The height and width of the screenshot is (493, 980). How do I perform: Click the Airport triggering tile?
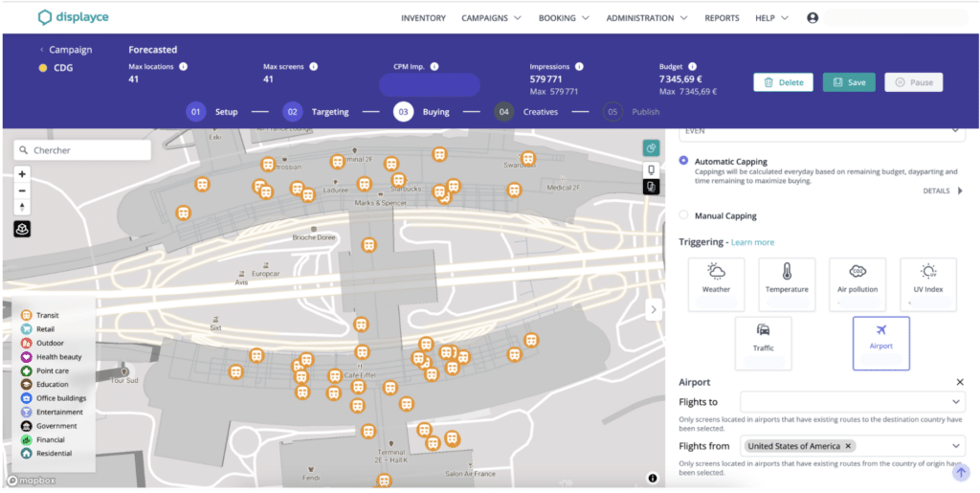(x=881, y=344)
